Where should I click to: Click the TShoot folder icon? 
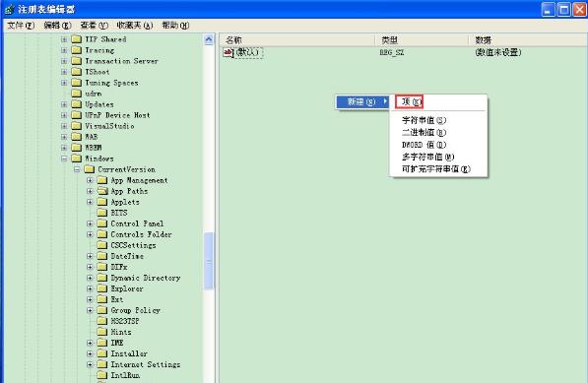click(77, 72)
